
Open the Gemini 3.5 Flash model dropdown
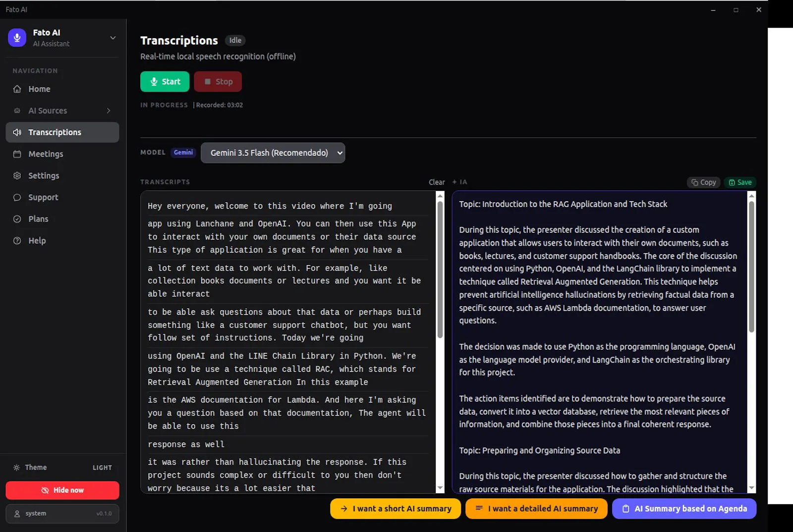point(273,153)
